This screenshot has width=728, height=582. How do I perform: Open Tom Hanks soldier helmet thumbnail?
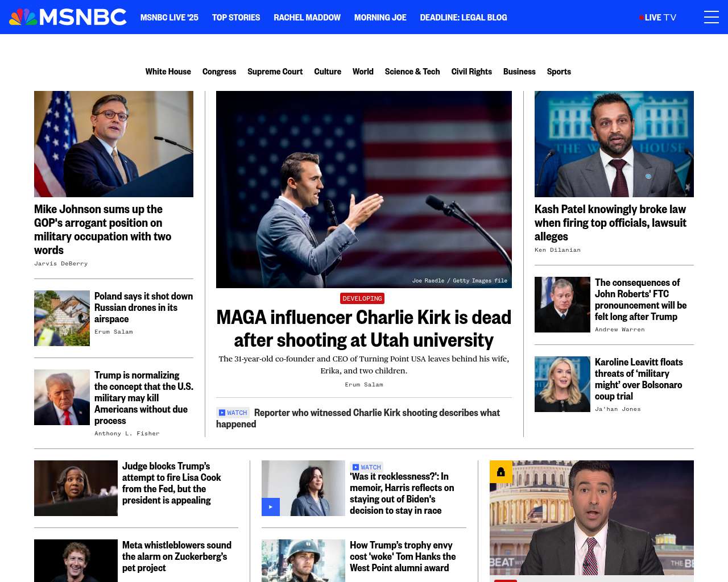[303, 560]
